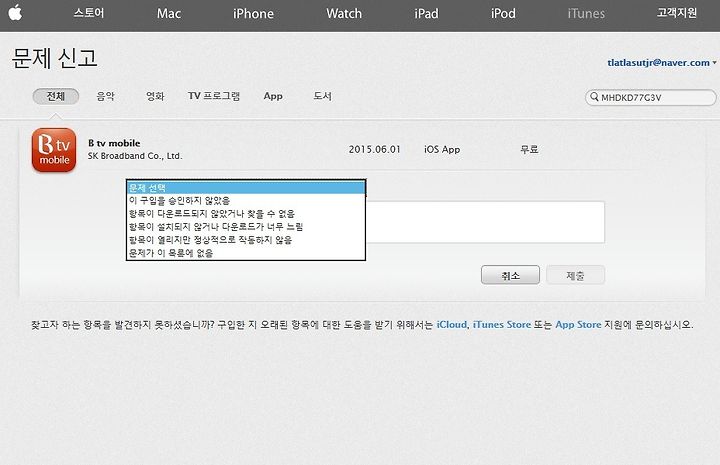Select the 영화 filter tab
This screenshot has height=465, width=720.
(155, 96)
